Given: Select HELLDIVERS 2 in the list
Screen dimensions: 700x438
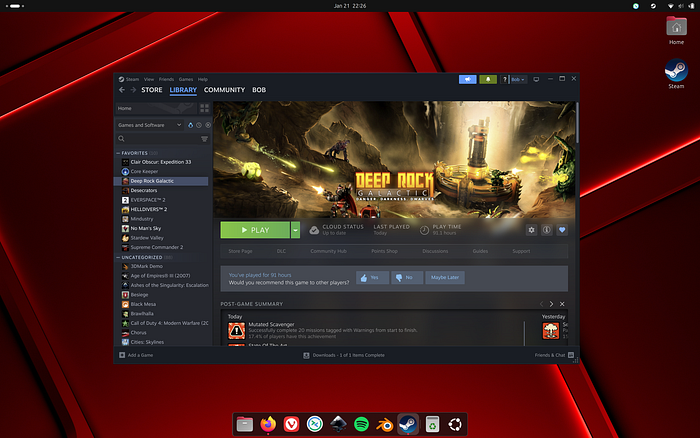Looking at the screenshot, I should click(163, 209).
